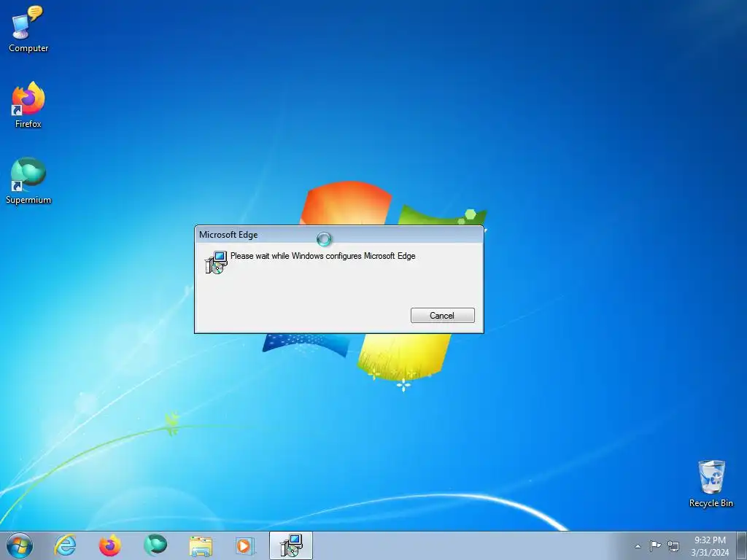Open the Action Center flag icon

[x=656, y=545]
